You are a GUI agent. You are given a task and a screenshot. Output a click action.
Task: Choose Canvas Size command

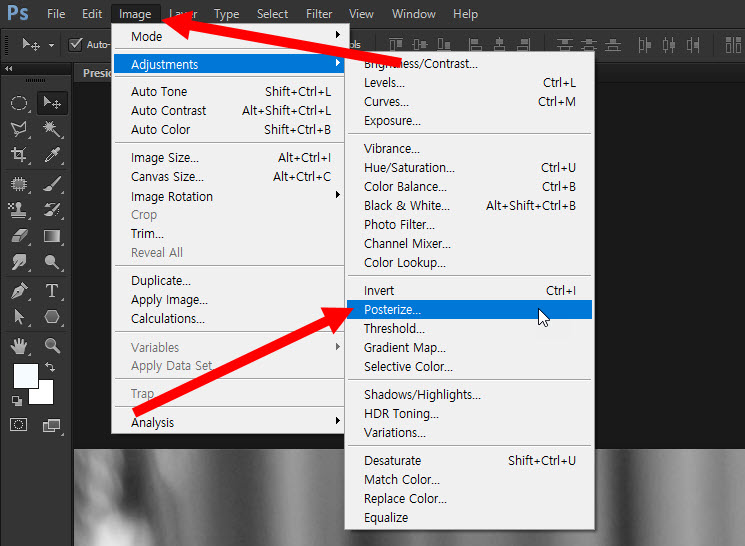coord(229,177)
